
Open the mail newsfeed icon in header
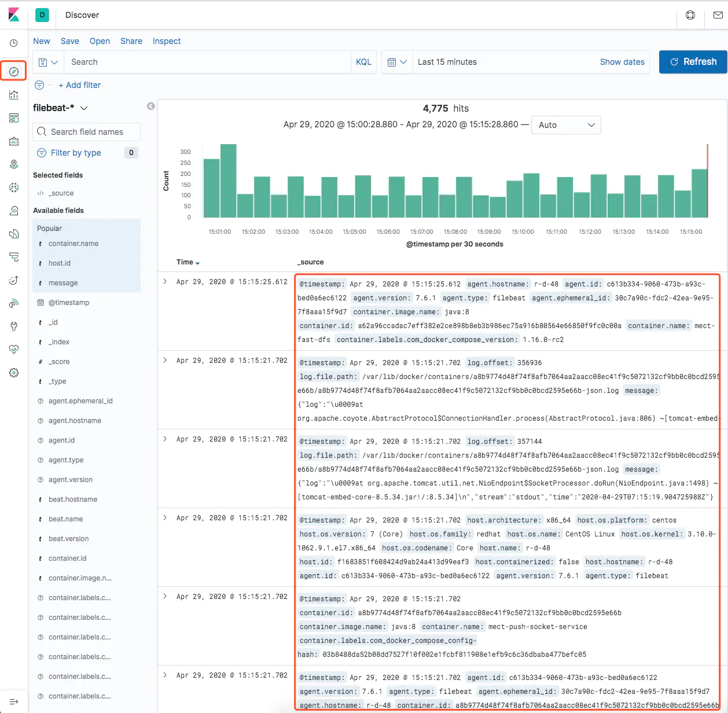(x=718, y=15)
